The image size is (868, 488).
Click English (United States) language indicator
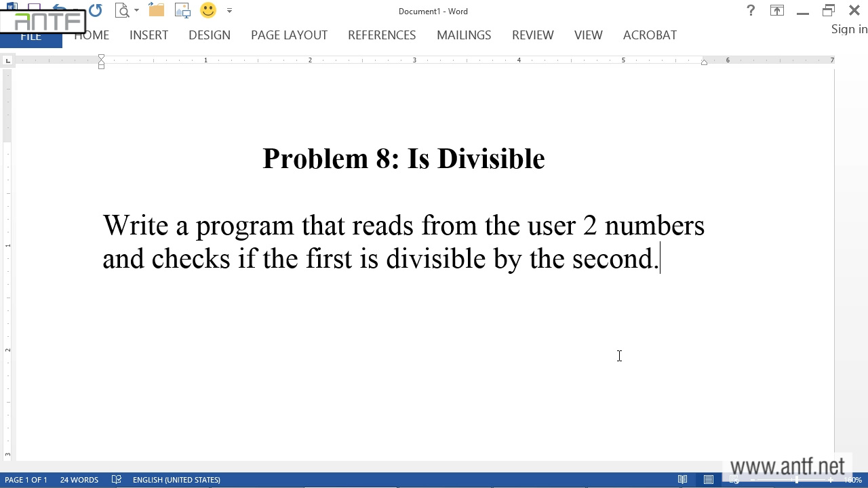pyautogui.click(x=176, y=480)
